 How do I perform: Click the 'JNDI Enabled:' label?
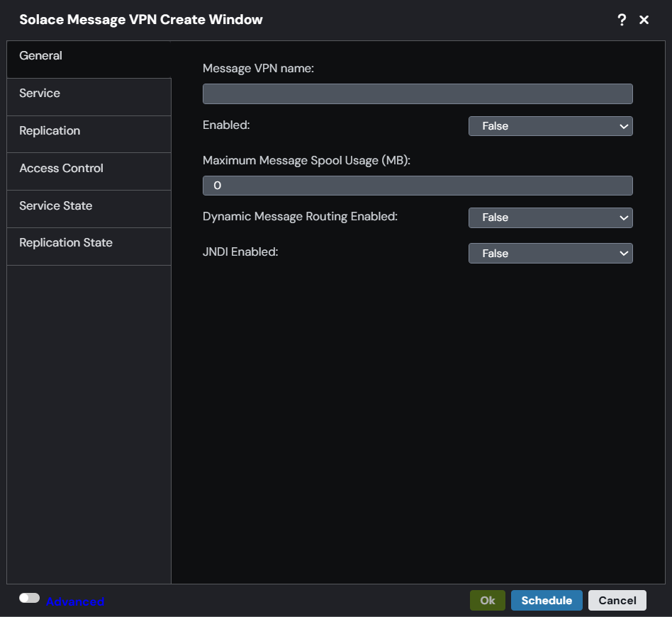pos(240,251)
